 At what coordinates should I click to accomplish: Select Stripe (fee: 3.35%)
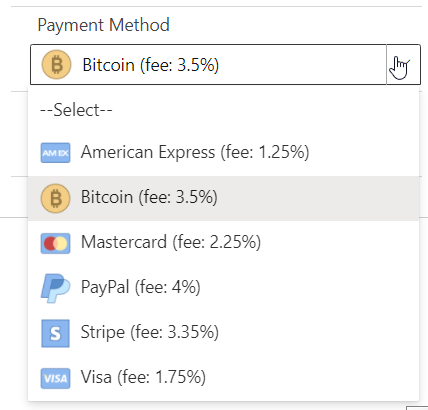[223, 333]
